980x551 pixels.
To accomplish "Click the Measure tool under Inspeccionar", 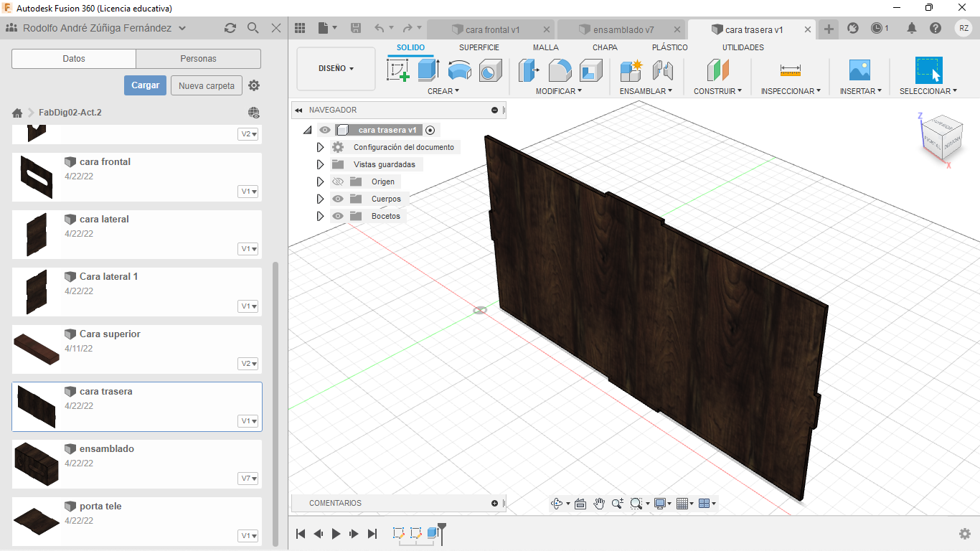I will click(790, 70).
